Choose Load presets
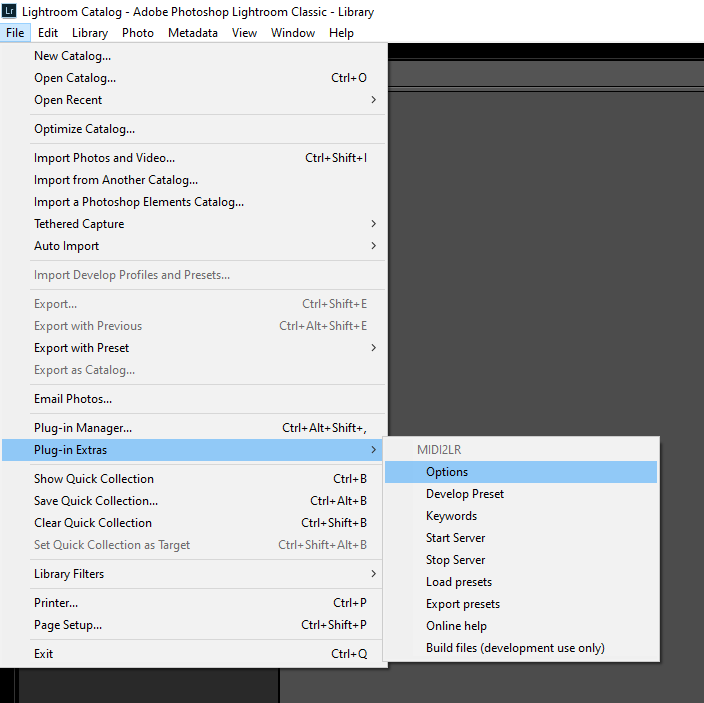Image resolution: width=704 pixels, height=703 pixels. coord(521,582)
